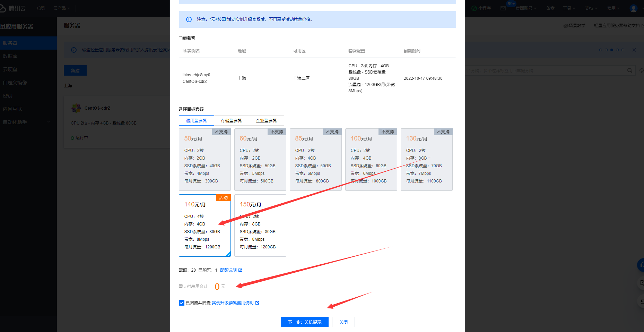Click the external link icon beside 配额说明
The width and height of the screenshot is (644, 332).
(240, 270)
